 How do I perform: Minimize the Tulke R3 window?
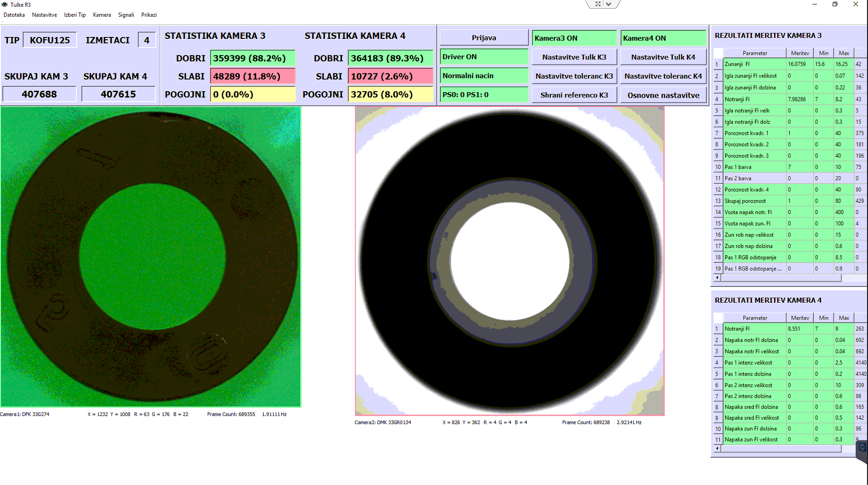pos(814,4)
